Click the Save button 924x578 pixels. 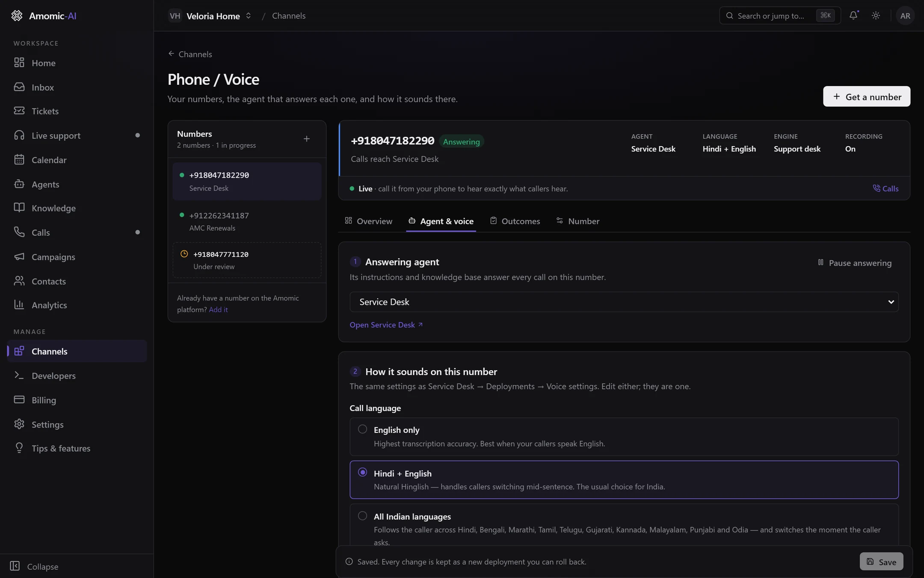(x=881, y=562)
